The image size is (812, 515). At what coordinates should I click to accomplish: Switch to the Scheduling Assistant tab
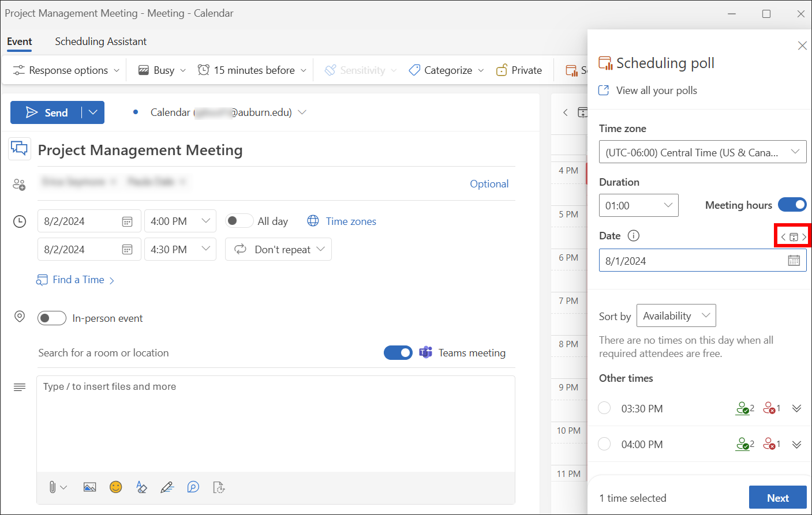(101, 42)
